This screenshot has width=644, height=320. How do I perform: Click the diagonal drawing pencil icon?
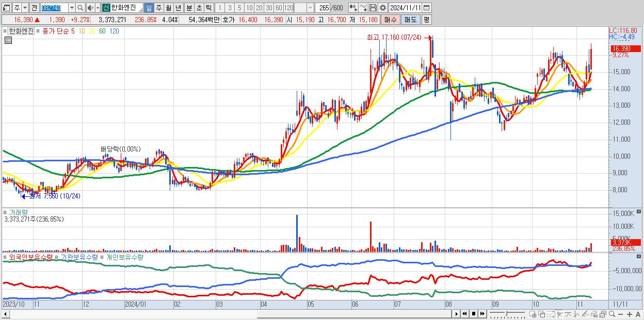585,314
